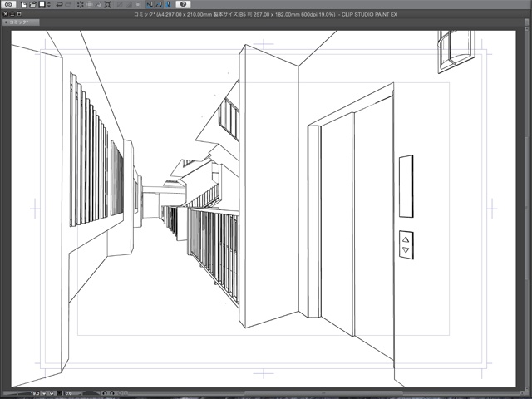This screenshot has width=532, height=399.
Task: Undo the last action
Action: [x=59, y=5]
